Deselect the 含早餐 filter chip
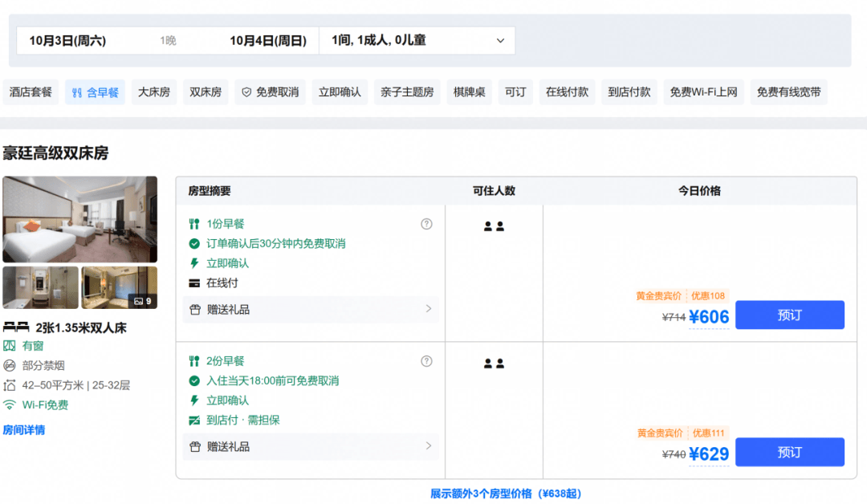867x504 pixels. click(x=95, y=92)
